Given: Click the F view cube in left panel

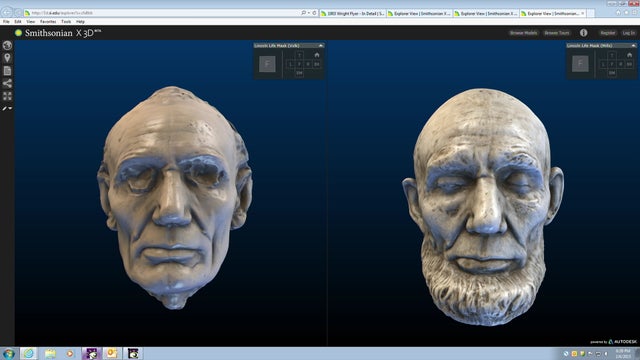Looking at the screenshot, I should tap(267, 64).
